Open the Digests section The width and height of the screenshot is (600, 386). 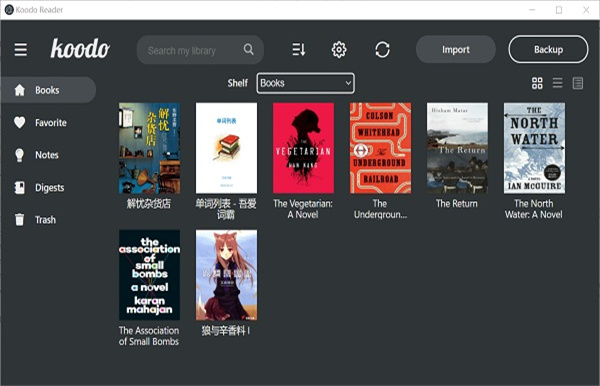49,187
